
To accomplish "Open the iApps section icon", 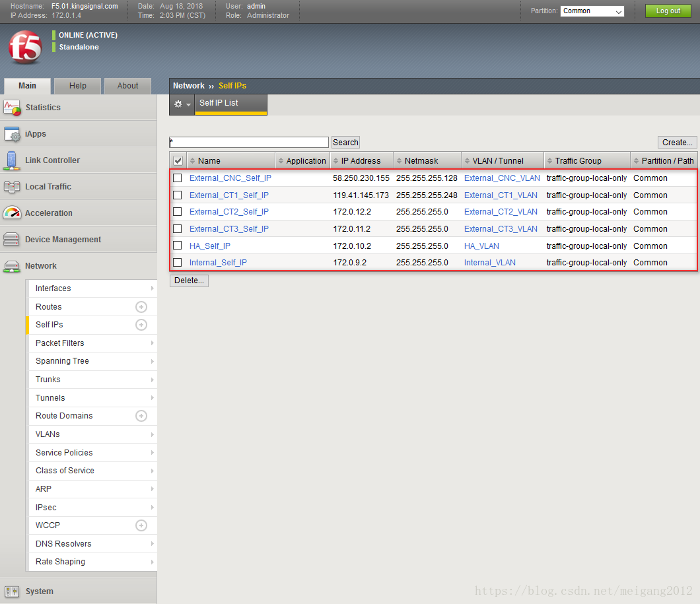I will pos(12,134).
